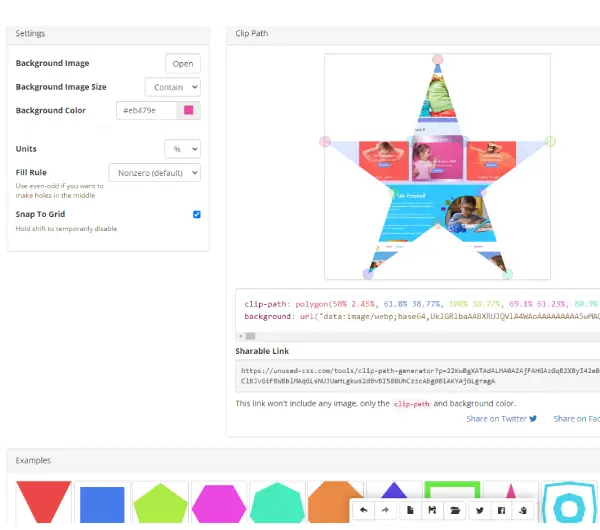The width and height of the screenshot is (600, 530).
Task: Click the pink background color swatch
Action: [x=188, y=110]
